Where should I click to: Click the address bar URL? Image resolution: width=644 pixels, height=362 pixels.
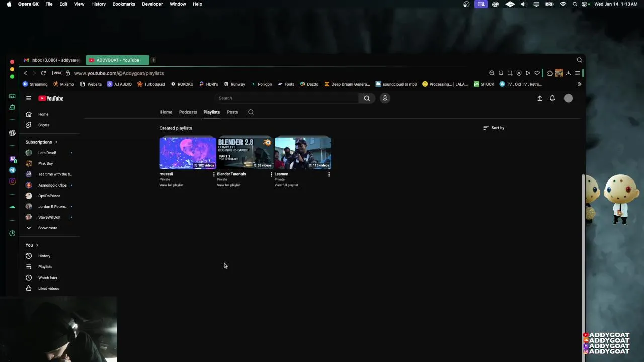(x=119, y=73)
